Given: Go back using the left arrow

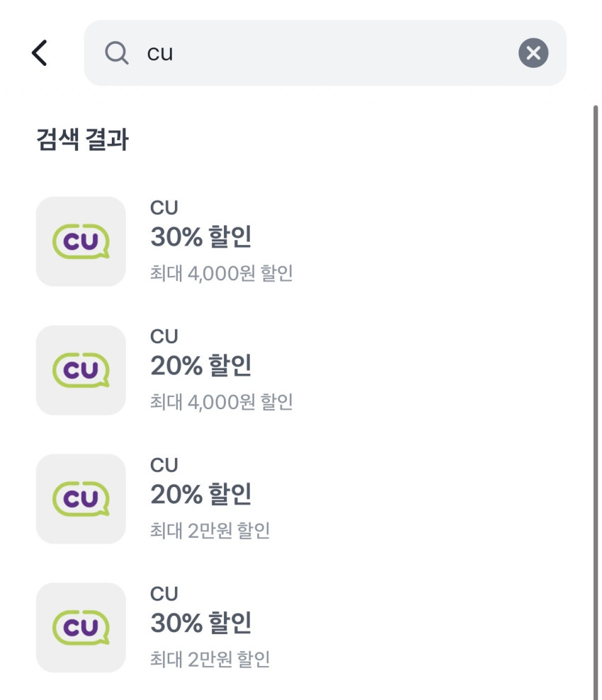Looking at the screenshot, I should (x=40, y=53).
